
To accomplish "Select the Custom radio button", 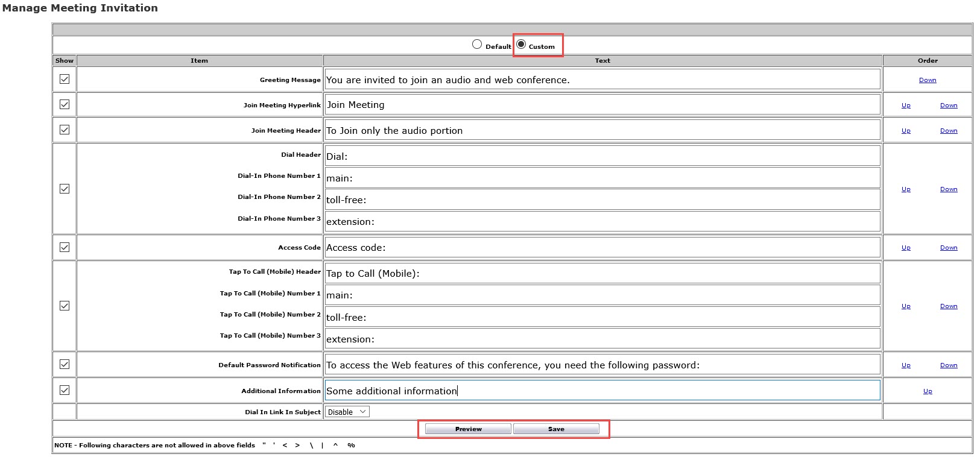I will (x=521, y=45).
